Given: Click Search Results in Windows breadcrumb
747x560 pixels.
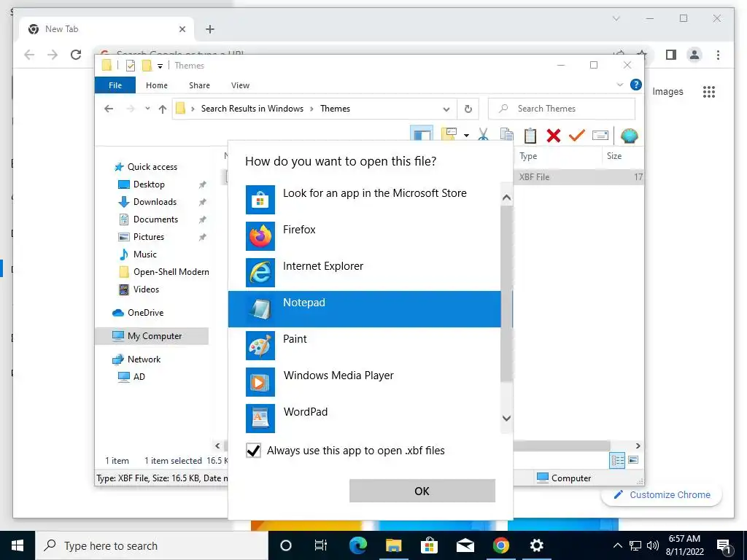Looking at the screenshot, I should click(x=252, y=109).
